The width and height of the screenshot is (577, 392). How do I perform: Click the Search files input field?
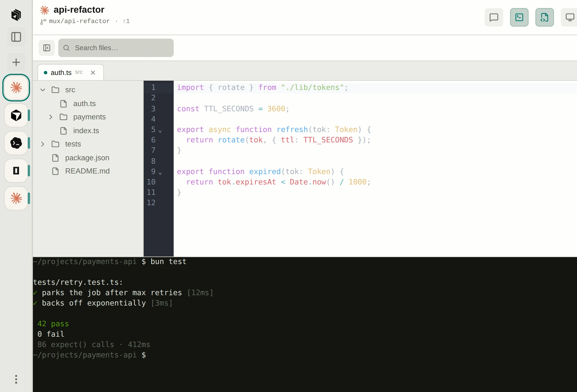(116, 48)
